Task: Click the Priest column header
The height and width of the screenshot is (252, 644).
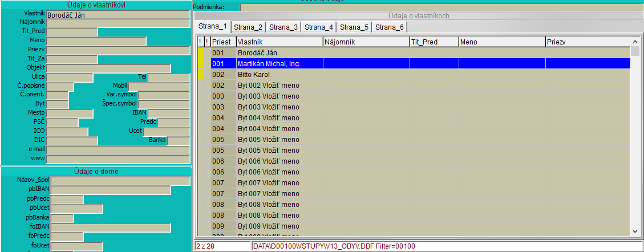Action: tap(224, 42)
